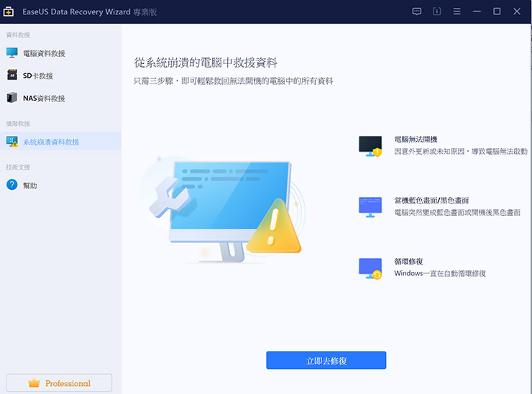Select 電腦資料救援 in sidebar
Screen dimensions: 532x394
60,53
